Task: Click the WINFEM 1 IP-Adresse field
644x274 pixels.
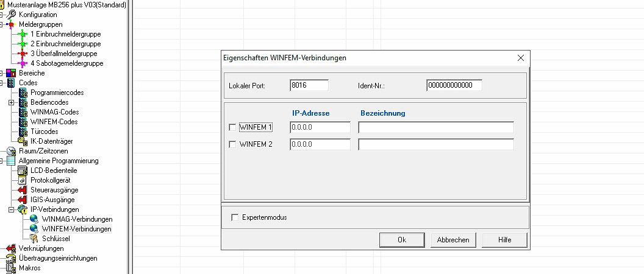Action: (x=320, y=127)
